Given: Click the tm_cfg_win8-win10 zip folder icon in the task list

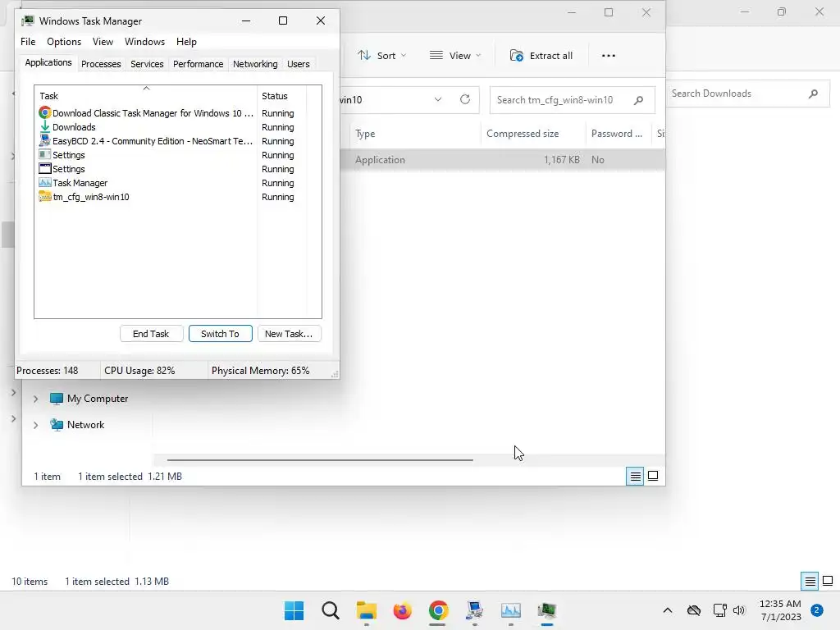Looking at the screenshot, I should (45, 197).
